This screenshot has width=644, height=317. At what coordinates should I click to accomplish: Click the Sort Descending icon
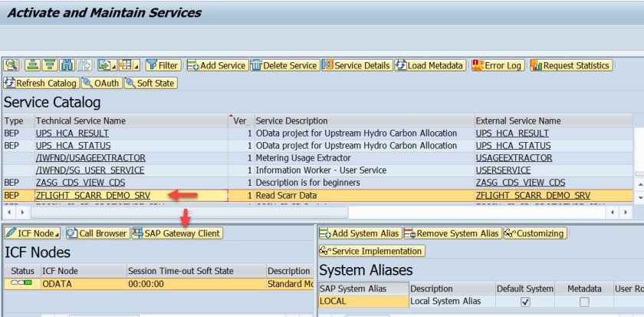[x=50, y=66]
